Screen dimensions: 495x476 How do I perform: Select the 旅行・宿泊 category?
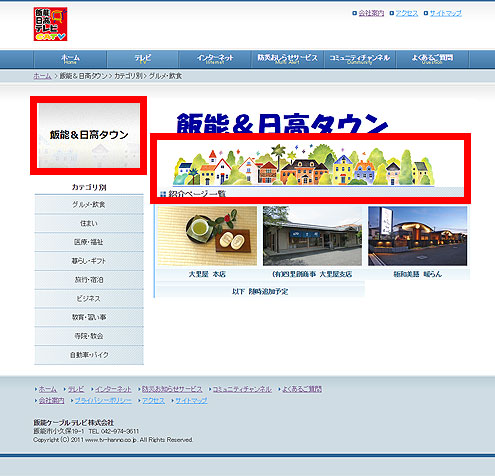click(89, 280)
